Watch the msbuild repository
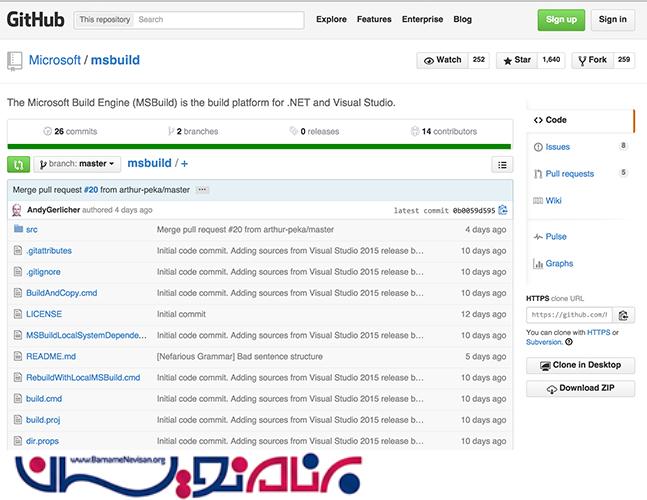Screen dimensions: 647x500 [443, 60]
